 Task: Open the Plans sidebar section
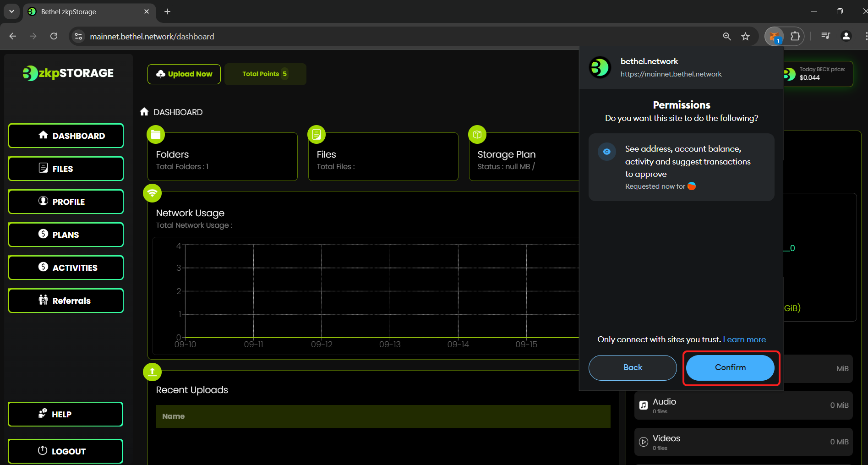click(66, 235)
